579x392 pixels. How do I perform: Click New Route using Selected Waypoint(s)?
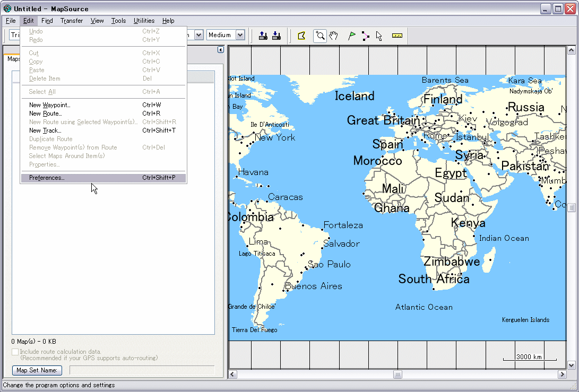point(103,122)
